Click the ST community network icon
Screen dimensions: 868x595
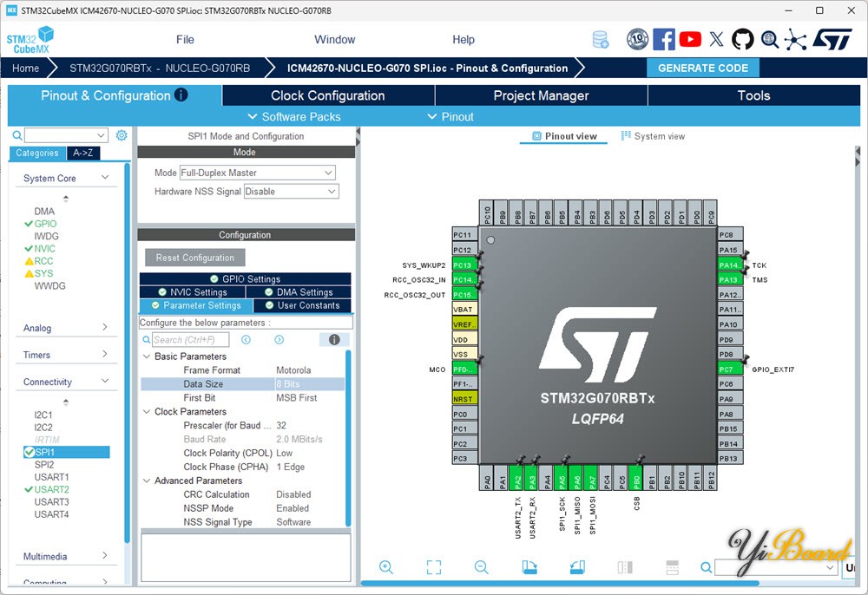[795, 39]
